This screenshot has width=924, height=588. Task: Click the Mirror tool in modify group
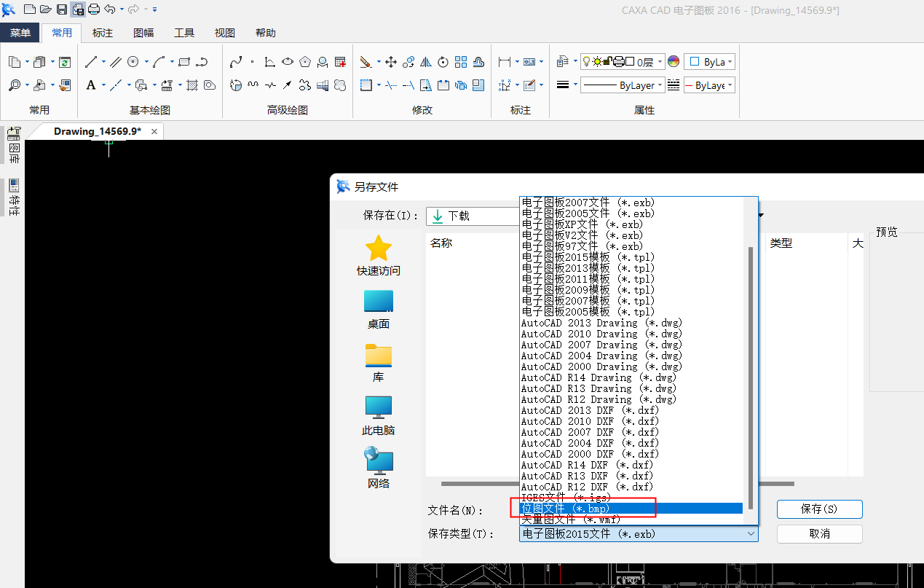(x=426, y=62)
